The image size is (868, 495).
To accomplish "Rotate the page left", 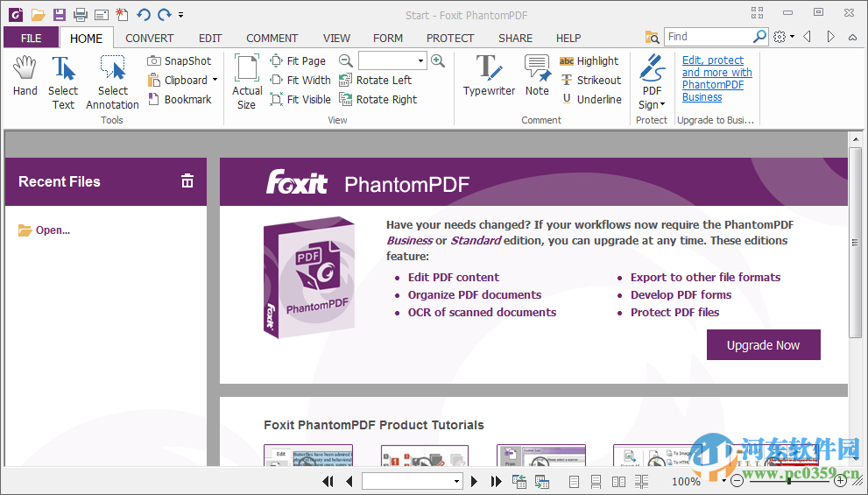I will [376, 81].
